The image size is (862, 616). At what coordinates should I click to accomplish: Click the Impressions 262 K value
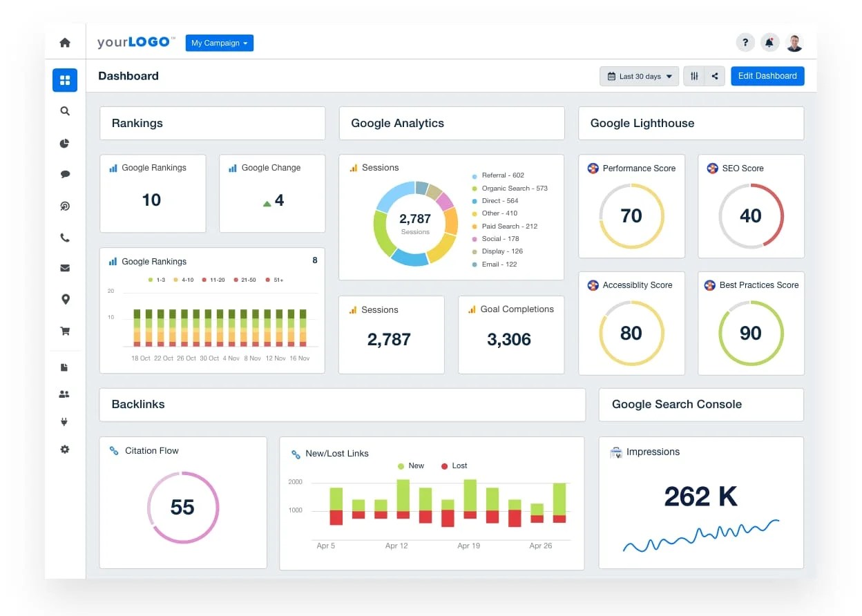point(701,497)
